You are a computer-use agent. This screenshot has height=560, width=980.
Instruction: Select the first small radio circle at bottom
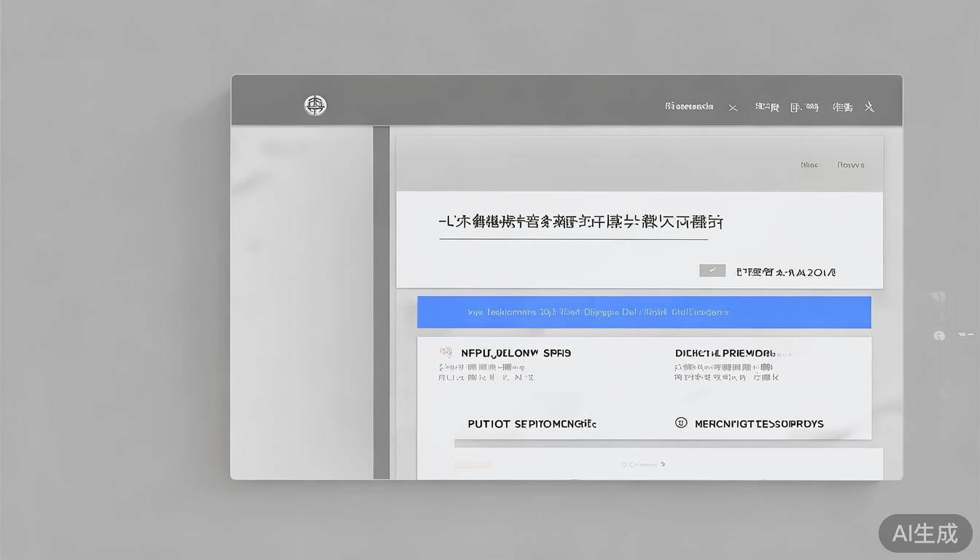(624, 464)
